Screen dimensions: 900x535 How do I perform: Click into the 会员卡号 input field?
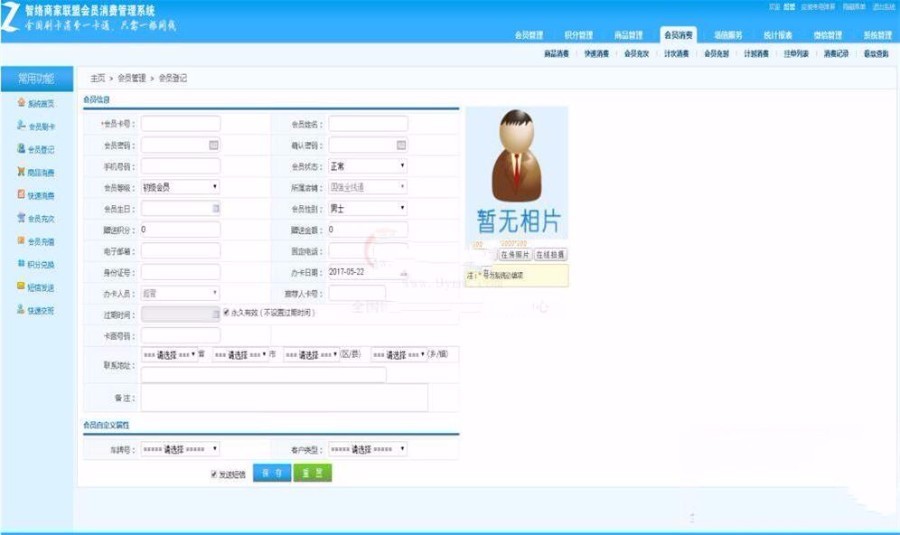[180, 124]
